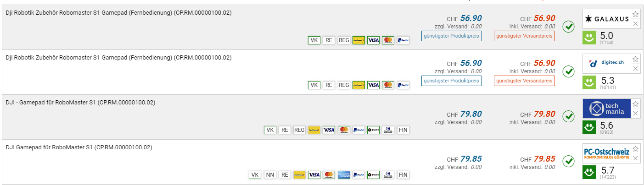This screenshot has height=185, width=644.
Task: Click the PayPal icon in the Galaxus row
Action: pos(403,40)
